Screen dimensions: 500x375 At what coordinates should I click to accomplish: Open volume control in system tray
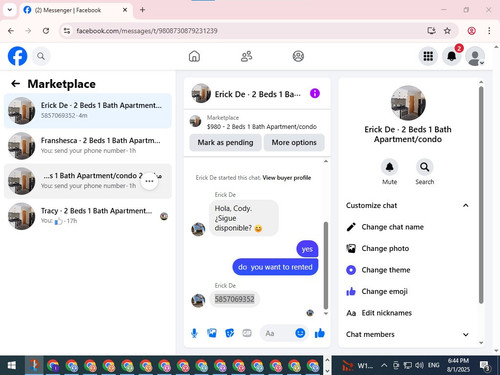[x=419, y=365]
